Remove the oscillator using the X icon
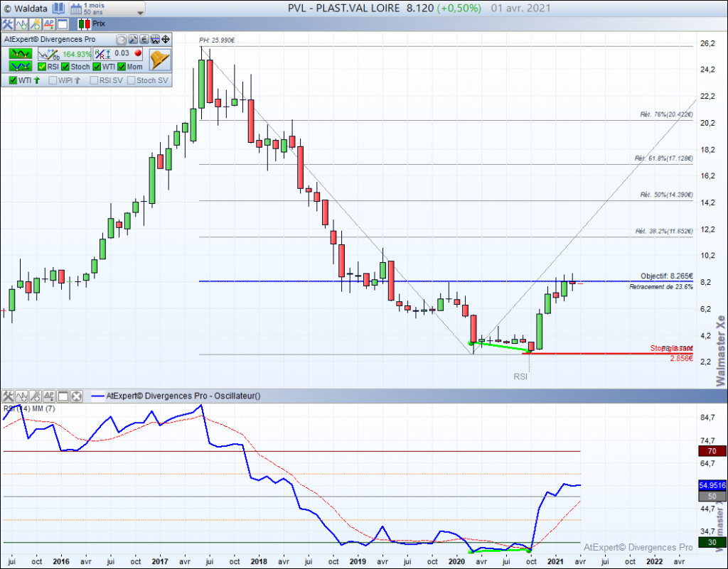Image resolution: width=728 pixels, height=569 pixels. point(75,396)
